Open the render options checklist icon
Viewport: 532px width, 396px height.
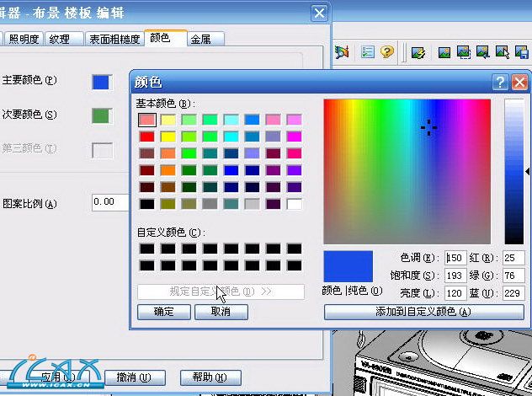(368, 52)
